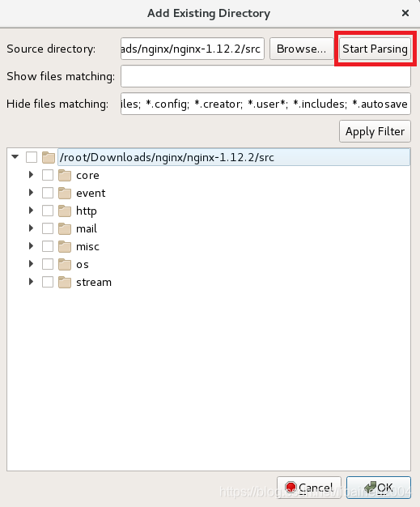Click the stream folder icon

pyautogui.click(x=65, y=282)
